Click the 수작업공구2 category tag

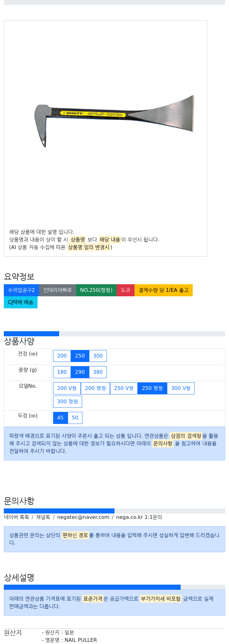coord(21,290)
